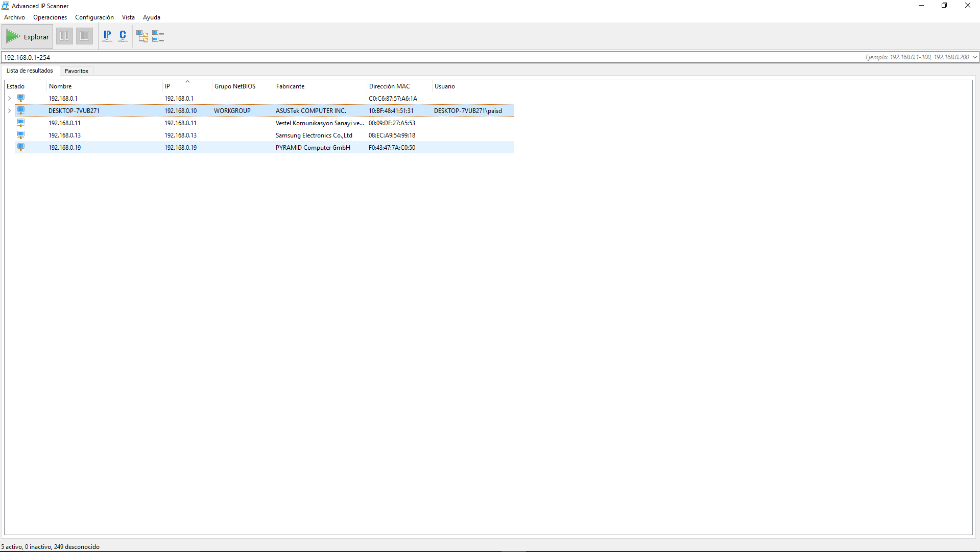980x552 pixels.
Task: Switch to the Favoritos tab
Action: [x=76, y=71]
